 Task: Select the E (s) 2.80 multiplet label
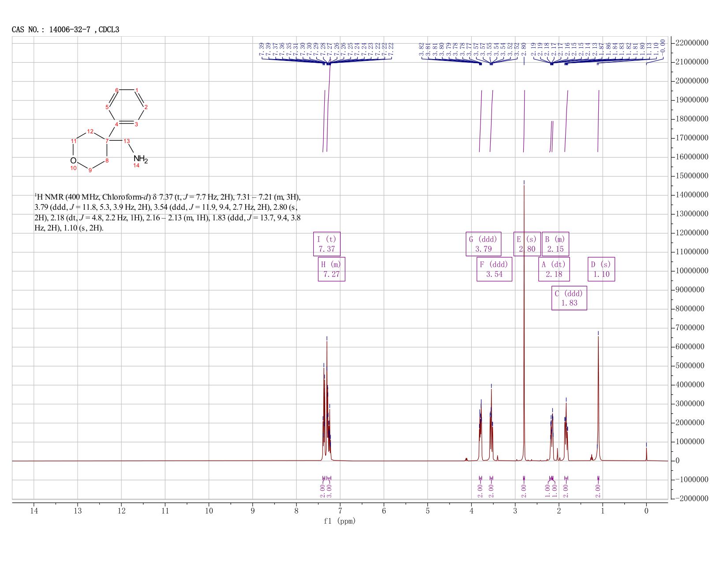[527, 244]
